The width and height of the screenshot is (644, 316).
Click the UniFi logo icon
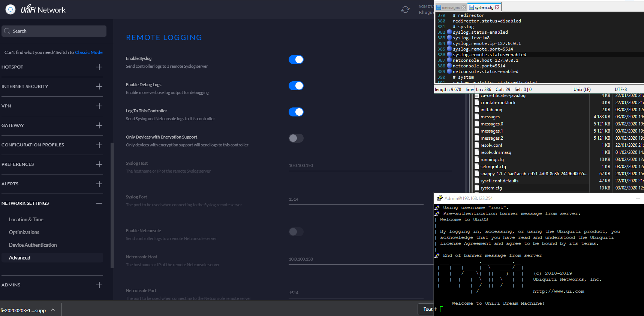[10, 9]
